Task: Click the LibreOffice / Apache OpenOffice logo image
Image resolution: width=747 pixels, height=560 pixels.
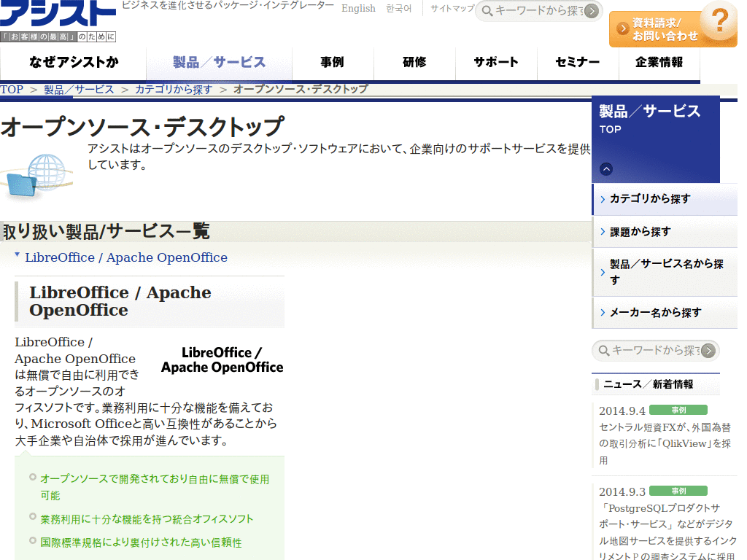Action: click(222, 360)
